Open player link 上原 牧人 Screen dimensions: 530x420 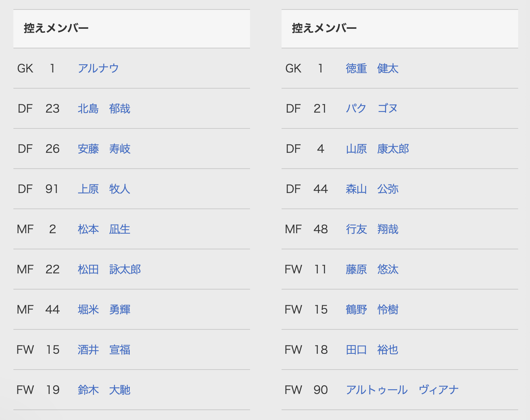[x=104, y=189]
